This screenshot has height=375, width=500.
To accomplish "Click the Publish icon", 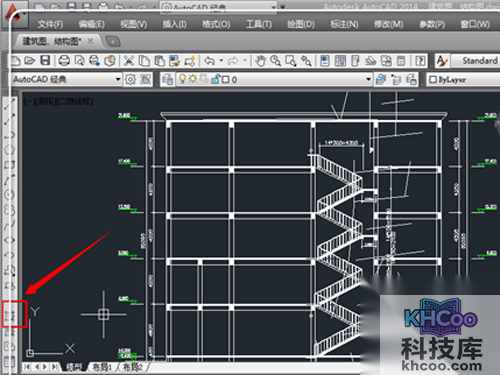I will click(95, 61).
